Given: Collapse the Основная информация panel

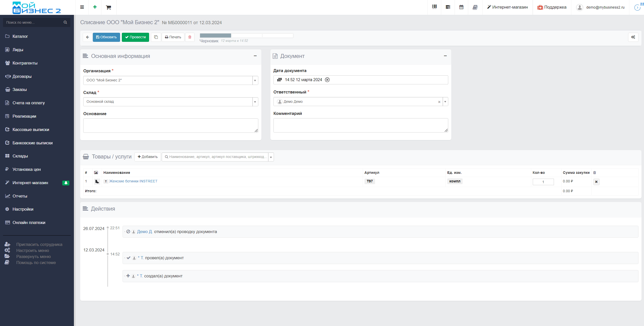Looking at the screenshot, I should pos(255,56).
